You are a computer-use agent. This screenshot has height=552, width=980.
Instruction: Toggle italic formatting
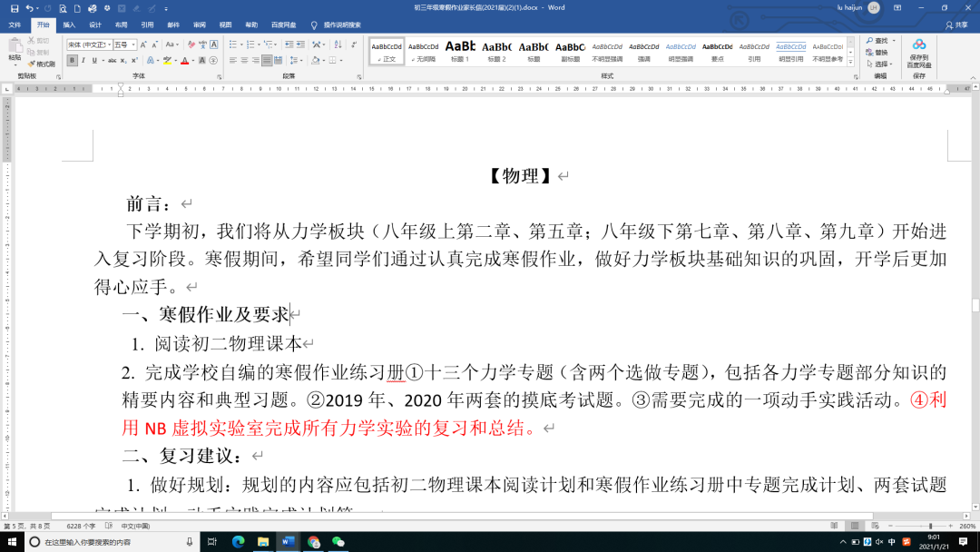click(83, 61)
